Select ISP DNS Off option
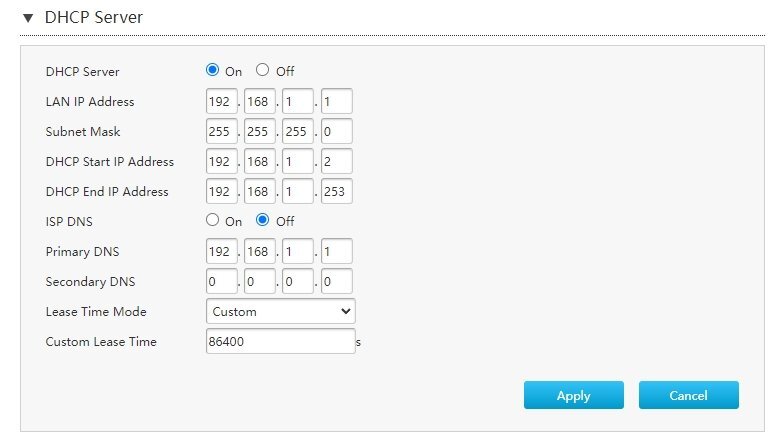Image resolution: width=772 pixels, height=441 pixels. click(x=262, y=220)
